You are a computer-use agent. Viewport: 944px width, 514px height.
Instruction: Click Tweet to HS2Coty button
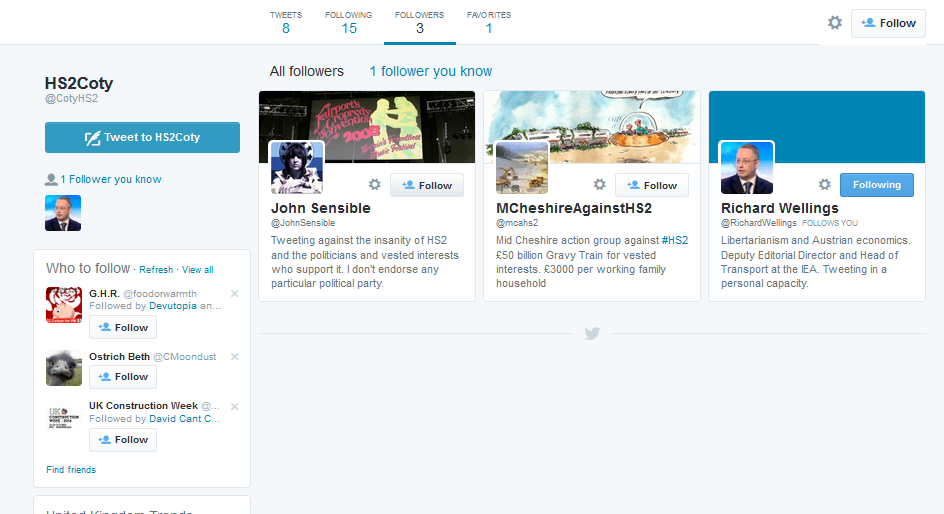[142, 138]
